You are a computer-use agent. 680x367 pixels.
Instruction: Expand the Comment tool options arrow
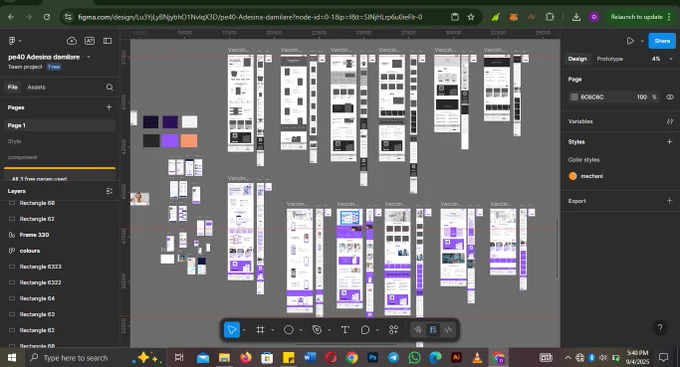pyautogui.click(x=377, y=330)
